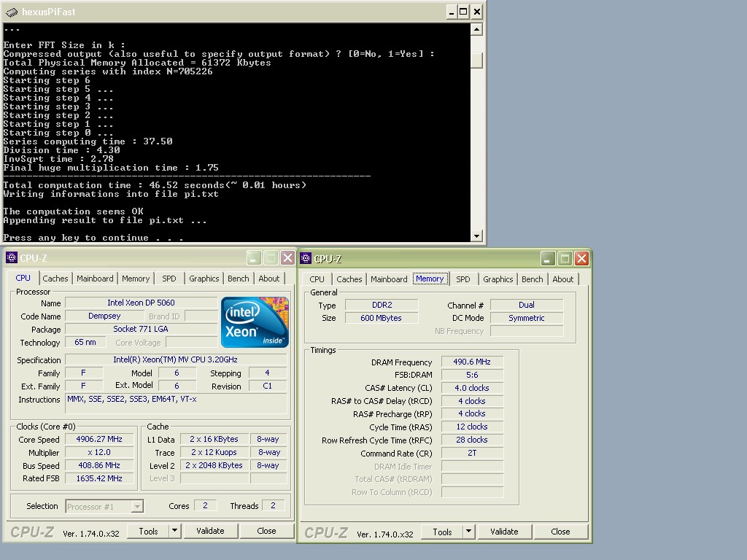The width and height of the screenshot is (747, 560).
Task: Click Command Rate value 2T
Action: tap(472, 453)
